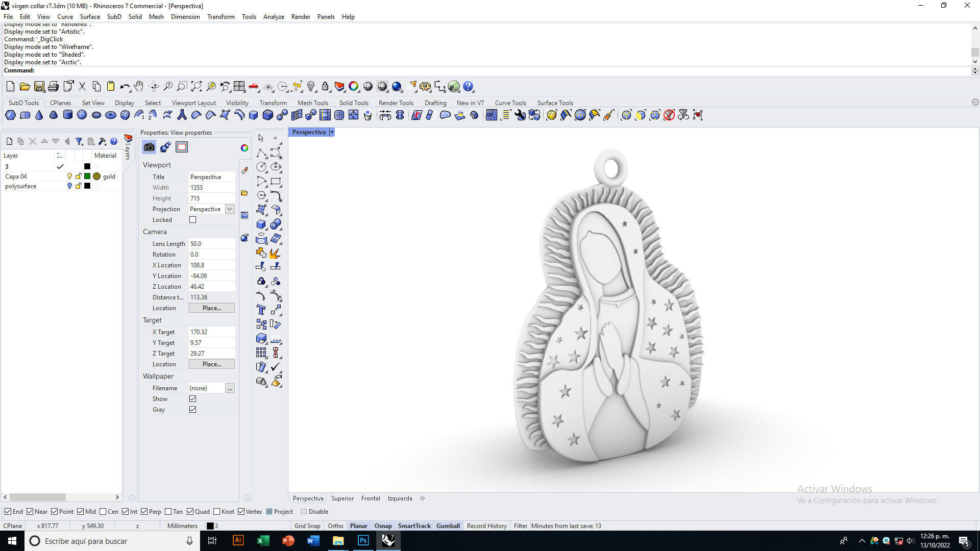This screenshot has height=551, width=980.
Task: Enable the Knot osnap checkbox
Action: click(217, 512)
